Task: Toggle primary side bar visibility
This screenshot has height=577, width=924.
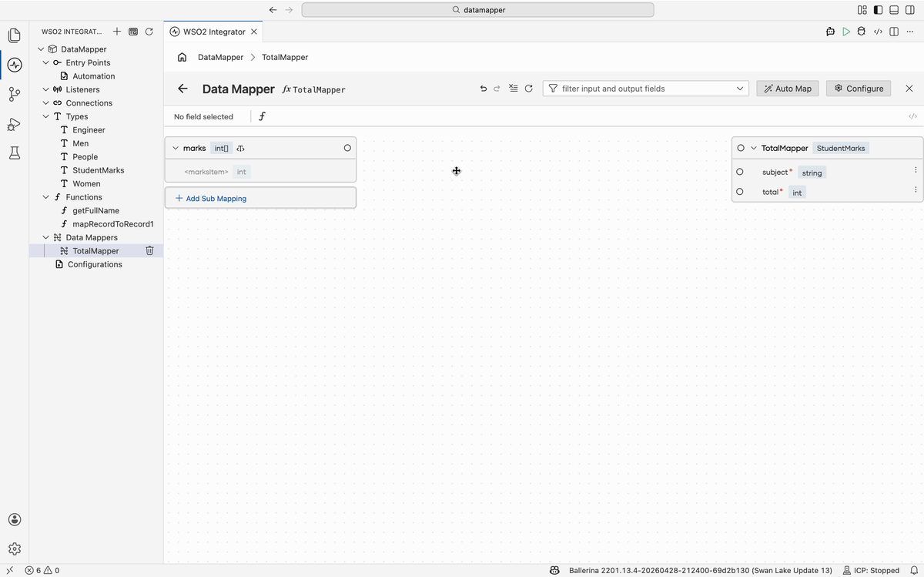Action: 878,10
